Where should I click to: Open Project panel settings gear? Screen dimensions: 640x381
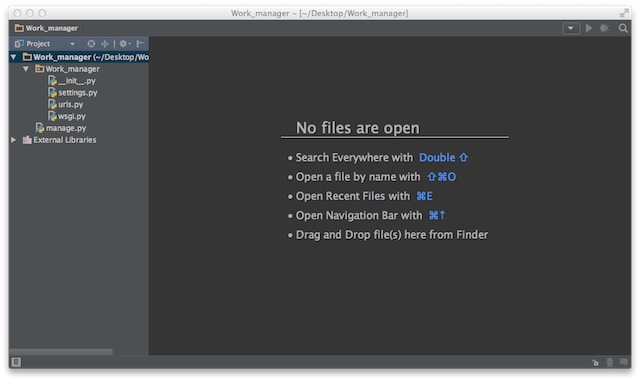tap(124, 44)
